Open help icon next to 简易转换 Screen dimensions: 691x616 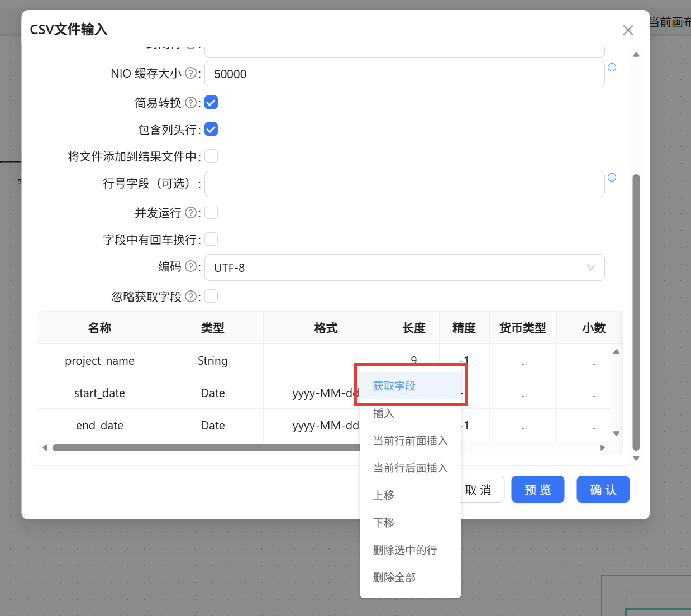pos(190,103)
